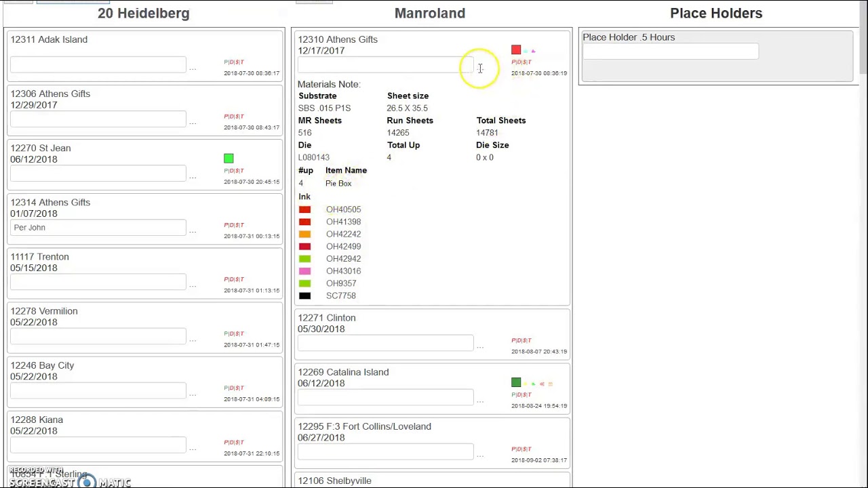Click P|D|$|T status flags on 12271 Clinton
Image resolution: width=868 pixels, height=488 pixels.
[x=521, y=340]
